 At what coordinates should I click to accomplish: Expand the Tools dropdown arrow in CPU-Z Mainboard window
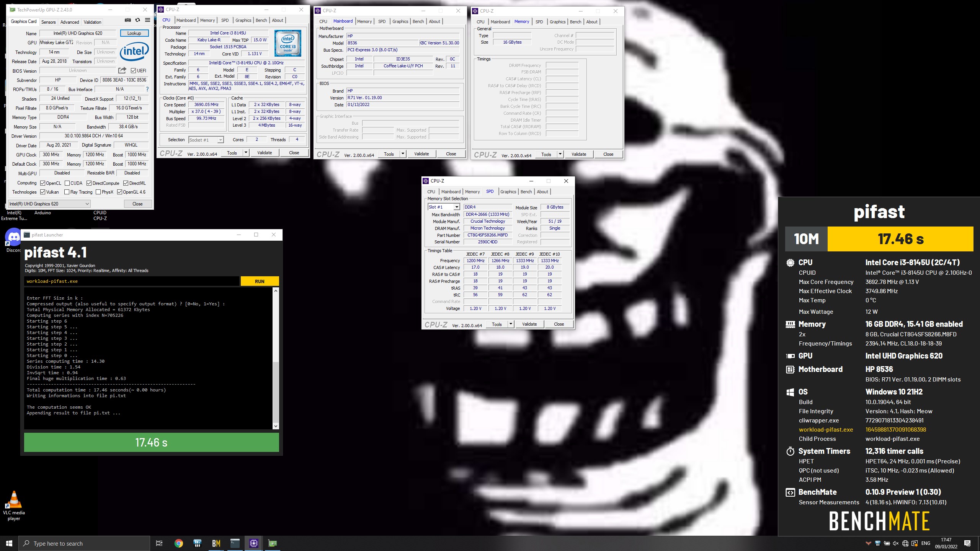click(403, 154)
